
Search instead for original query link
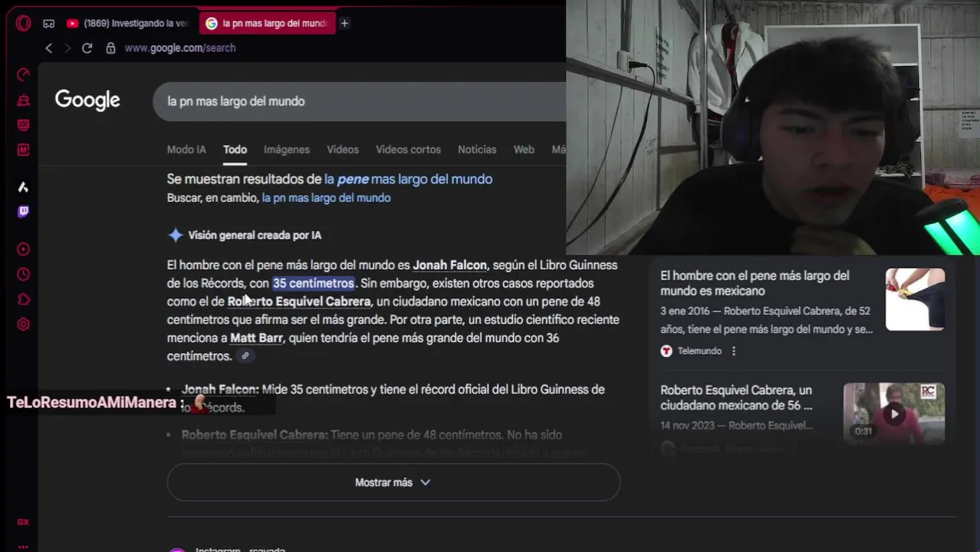click(326, 198)
